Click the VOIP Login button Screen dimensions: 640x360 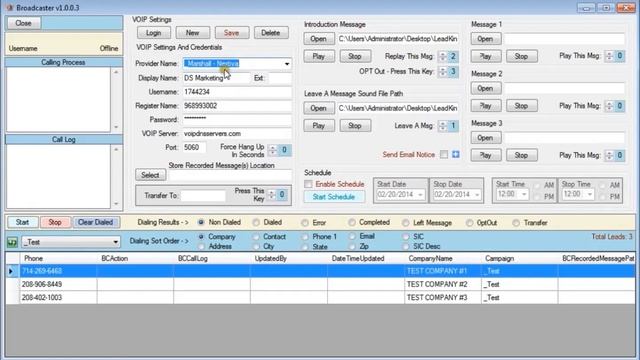point(153,33)
